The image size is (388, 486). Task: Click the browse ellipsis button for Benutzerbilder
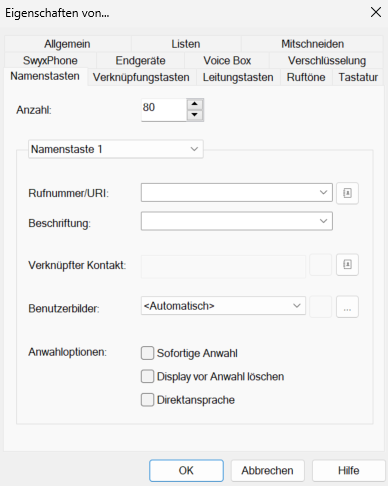[x=347, y=307]
